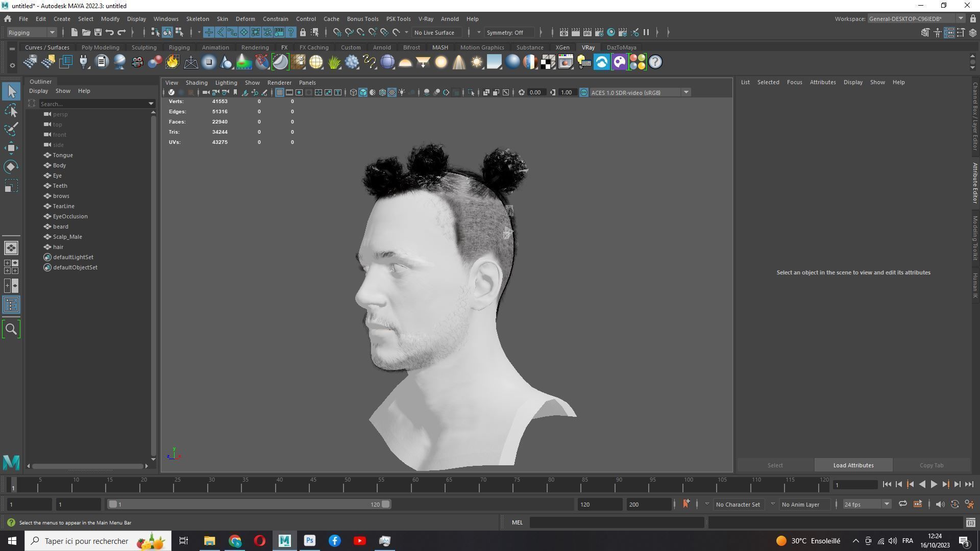
Task: Click the Copy Tab button
Action: coord(932,465)
